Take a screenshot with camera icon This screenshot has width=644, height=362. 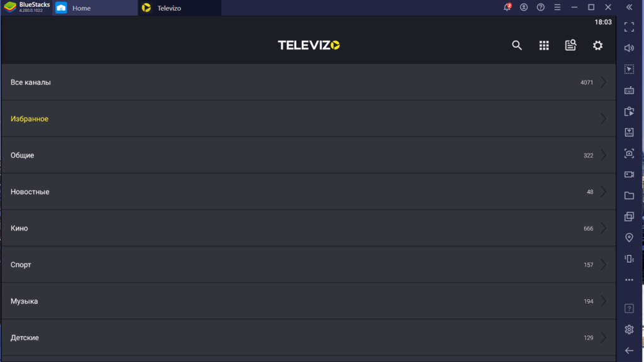pos(629,153)
